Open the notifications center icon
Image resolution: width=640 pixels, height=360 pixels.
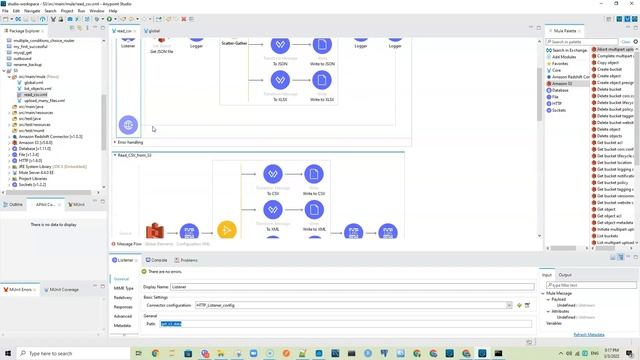(629, 353)
